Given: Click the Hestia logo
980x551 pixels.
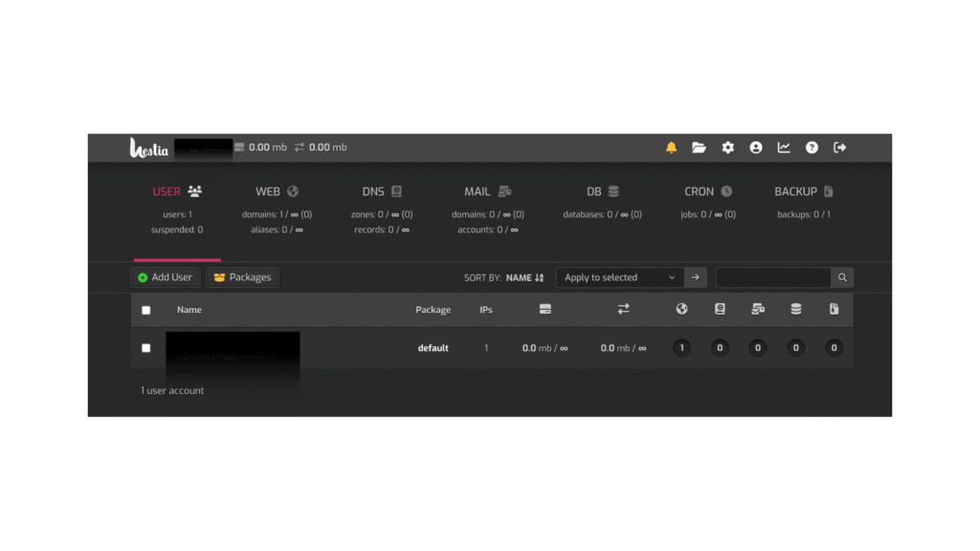Looking at the screenshot, I should [x=149, y=148].
